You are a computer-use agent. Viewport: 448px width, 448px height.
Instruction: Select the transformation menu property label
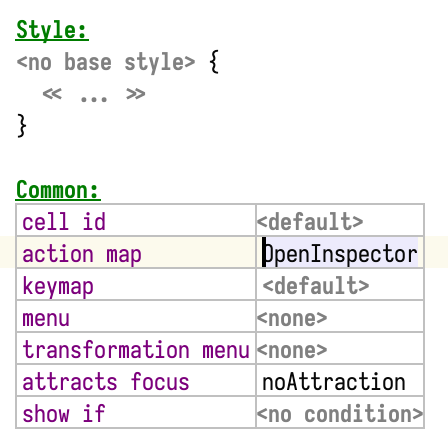pos(136,350)
